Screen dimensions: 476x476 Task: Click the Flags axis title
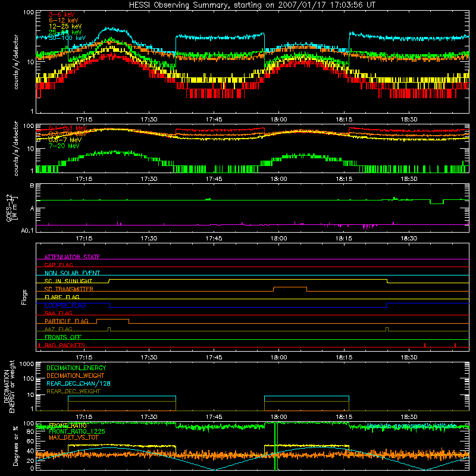(24, 297)
